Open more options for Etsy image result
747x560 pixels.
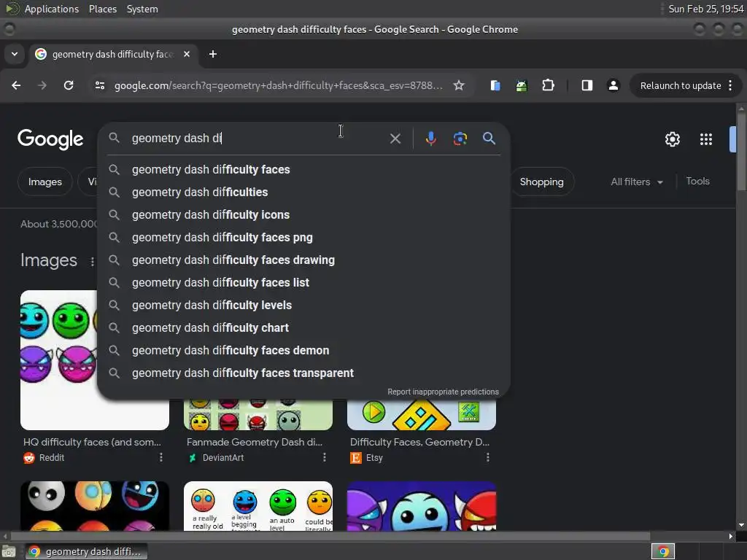pos(488,457)
